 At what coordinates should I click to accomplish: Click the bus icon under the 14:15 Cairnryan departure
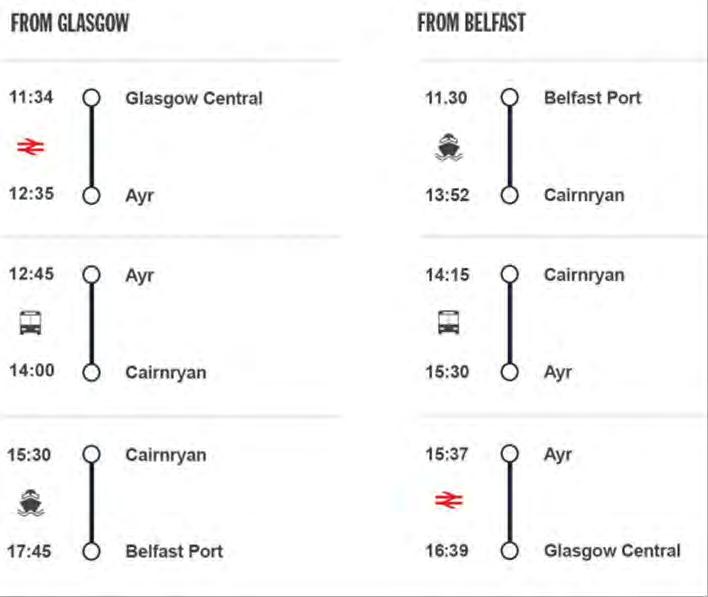[x=449, y=322]
